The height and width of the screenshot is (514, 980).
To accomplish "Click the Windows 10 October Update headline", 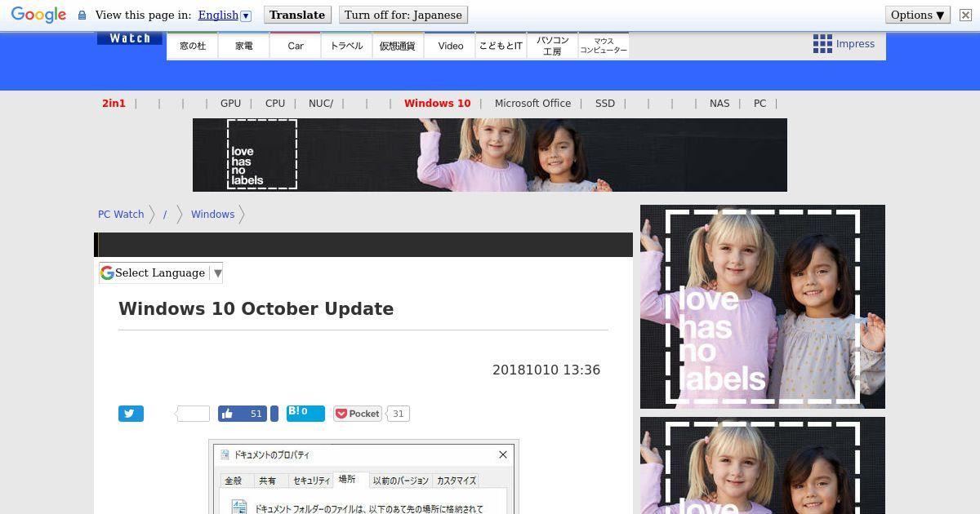I will tap(256, 309).
